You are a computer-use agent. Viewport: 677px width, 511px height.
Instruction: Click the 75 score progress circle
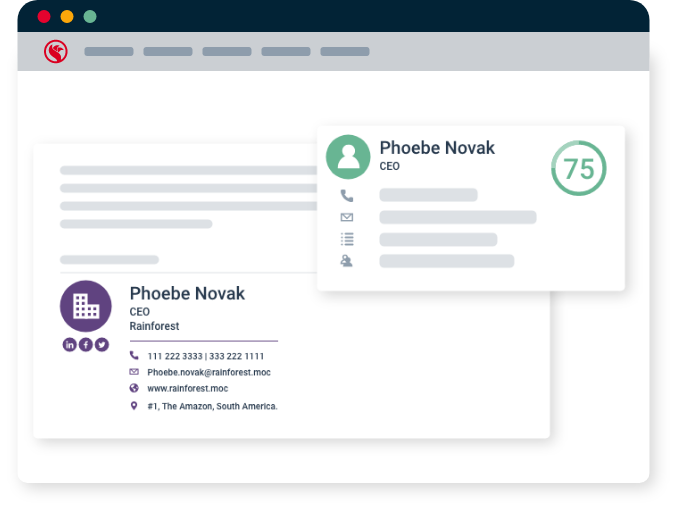coord(579,168)
